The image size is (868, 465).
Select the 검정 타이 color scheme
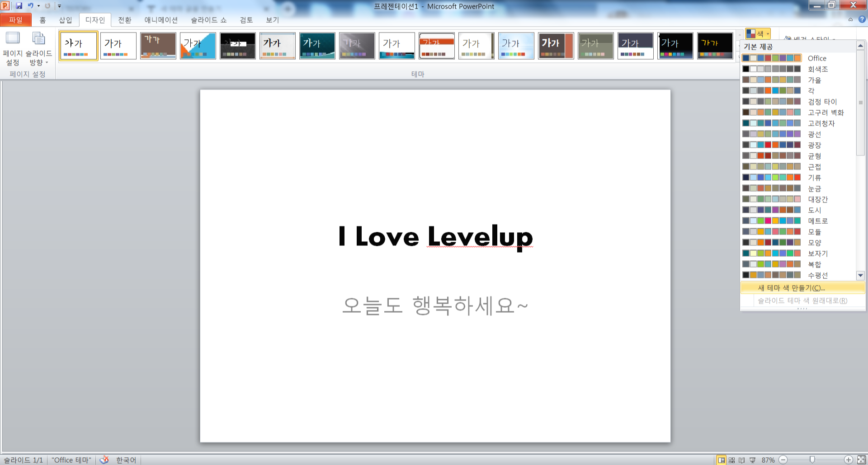pos(798,102)
